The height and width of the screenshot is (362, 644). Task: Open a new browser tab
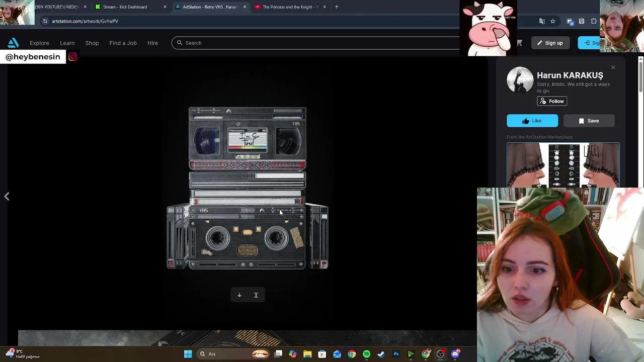click(x=337, y=7)
